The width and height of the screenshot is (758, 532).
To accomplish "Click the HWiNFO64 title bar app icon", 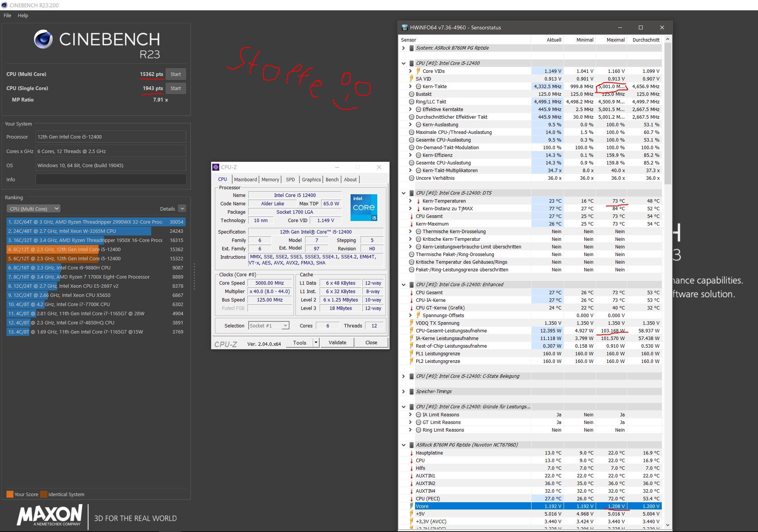I will point(404,27).
